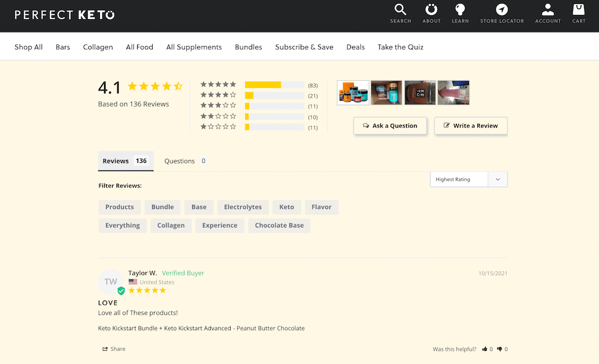Switch to the Questions tab

point(185,161)
